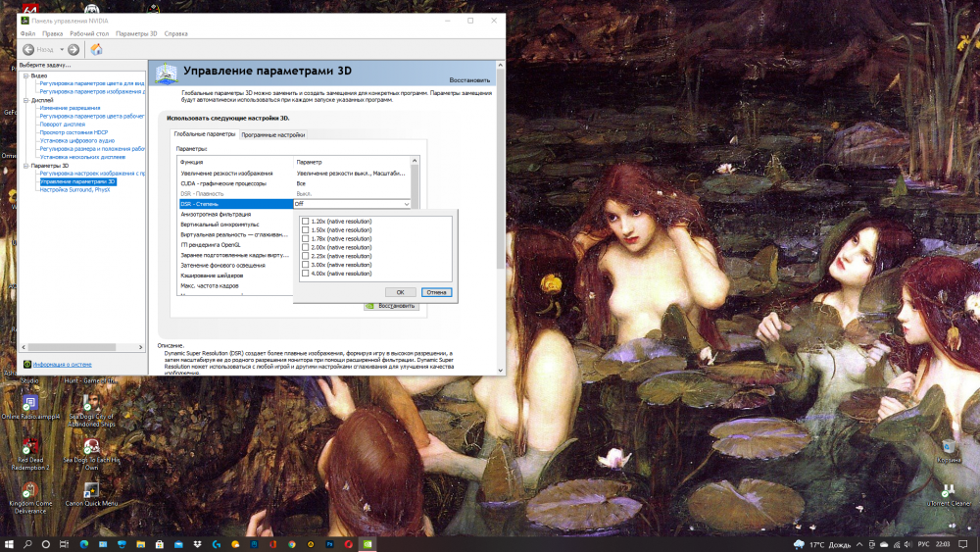980x552 pixels.
Task: Tick the 2.25x (native resolution) checkbox
Action: click(305, 256)
